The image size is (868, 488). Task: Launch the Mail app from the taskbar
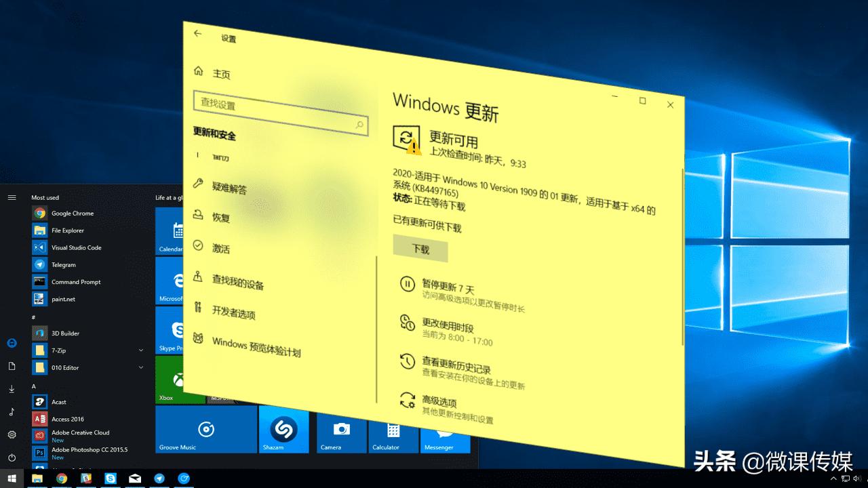coord(134,479)
